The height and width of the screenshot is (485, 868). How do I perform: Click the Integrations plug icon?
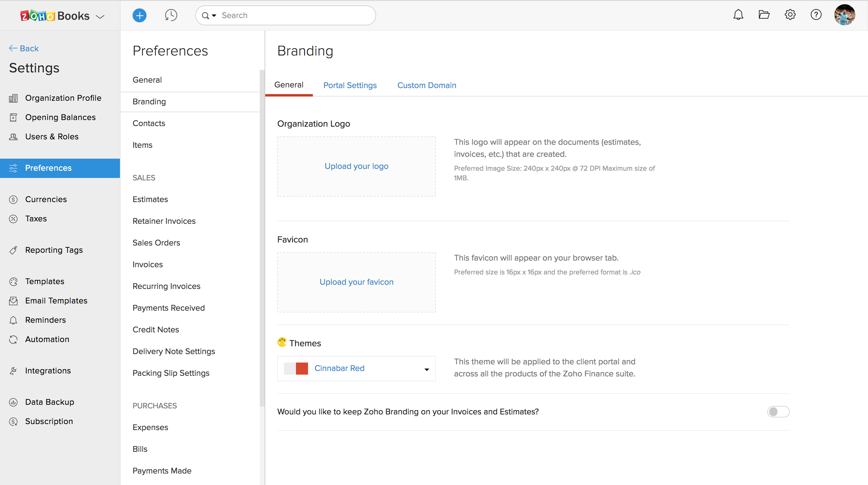pos(13,371)
